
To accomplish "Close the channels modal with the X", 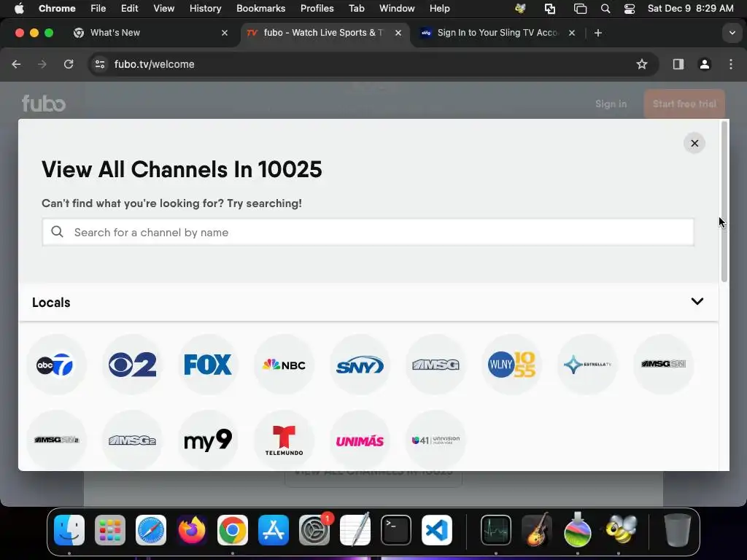I will tap(694, 144).
